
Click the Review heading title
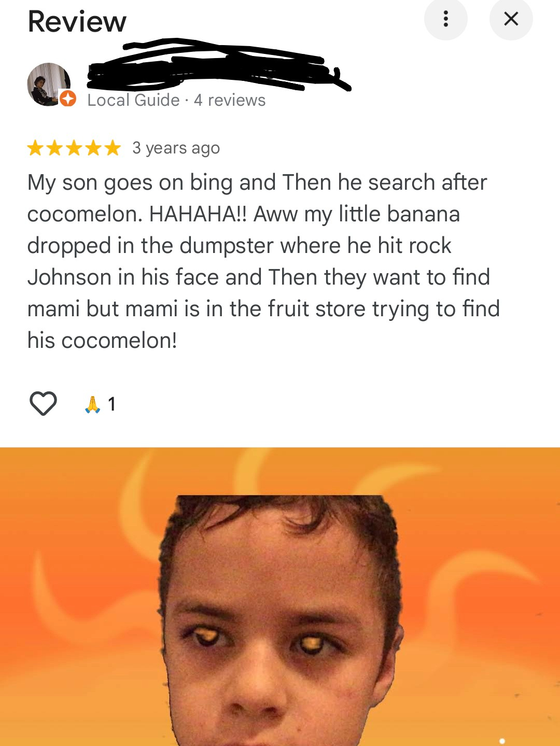click(x=77, y=21)
